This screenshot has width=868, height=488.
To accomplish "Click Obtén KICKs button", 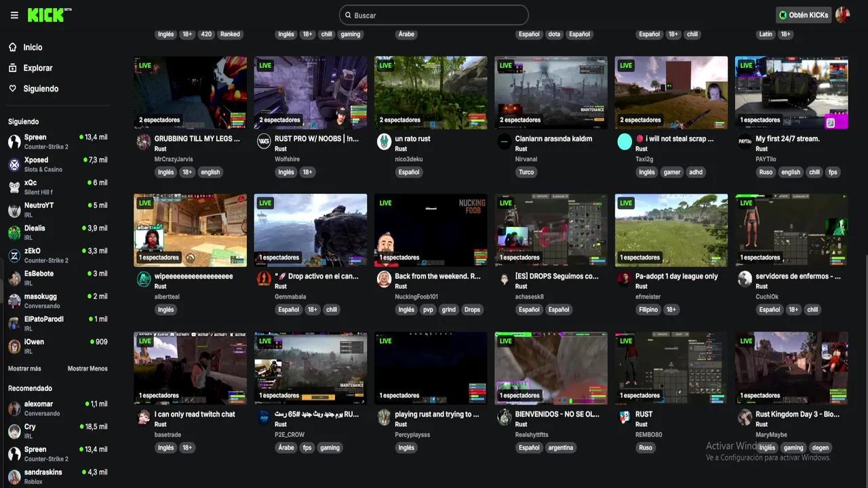I will [804, 15].
